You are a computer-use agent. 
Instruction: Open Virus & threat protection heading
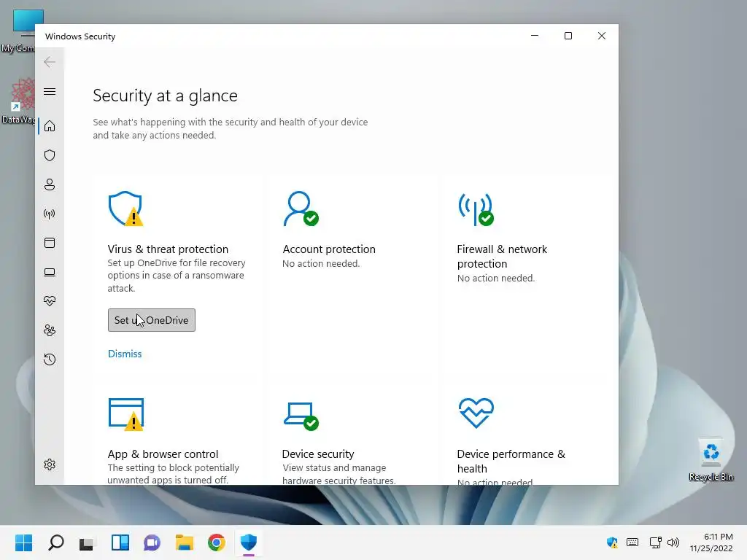pyautogui.click(x=168, y=249)
